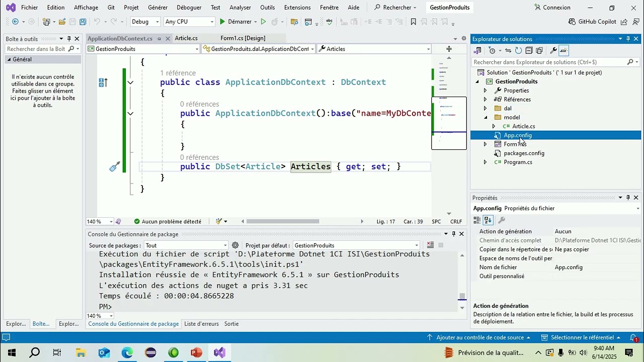Click the green Démarrer play icon
The height and width of the screenshot is (362, 644).
[x=222, y=22]
